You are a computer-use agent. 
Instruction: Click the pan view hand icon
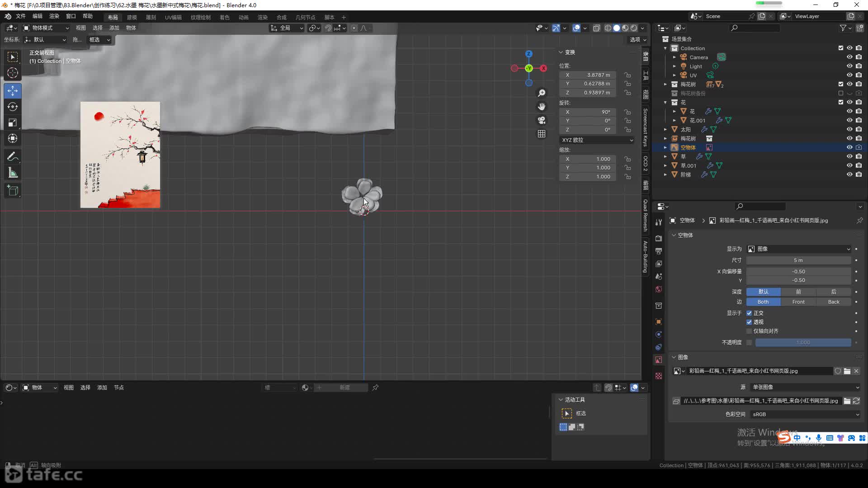coord(541,107)
